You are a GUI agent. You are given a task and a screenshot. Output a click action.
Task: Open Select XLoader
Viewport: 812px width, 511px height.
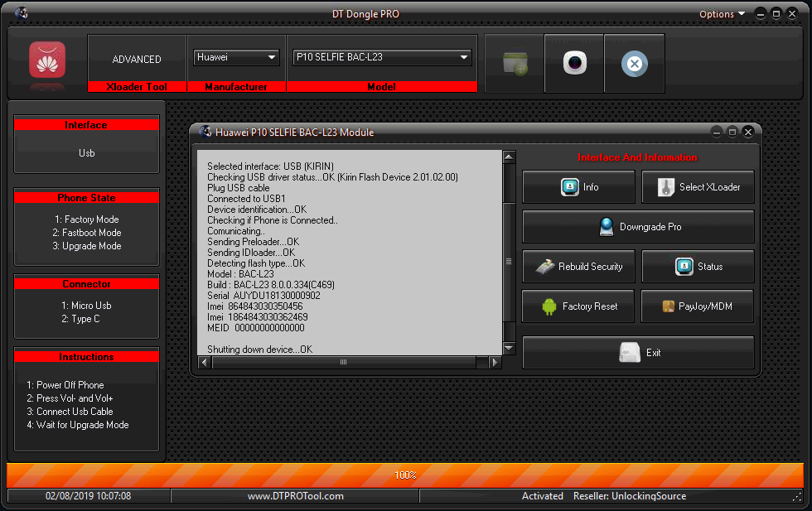tap(698, 187)
